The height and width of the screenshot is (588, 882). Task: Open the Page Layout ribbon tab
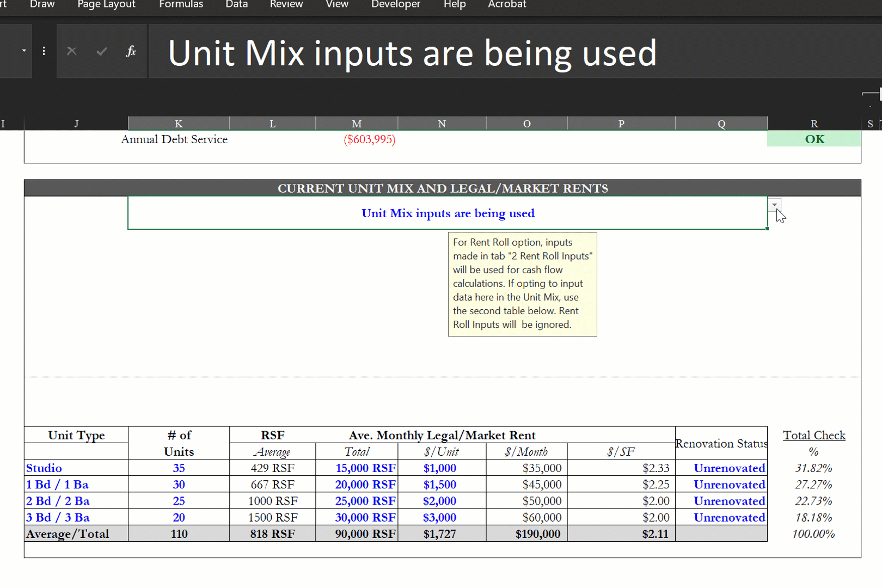(106, 4)
